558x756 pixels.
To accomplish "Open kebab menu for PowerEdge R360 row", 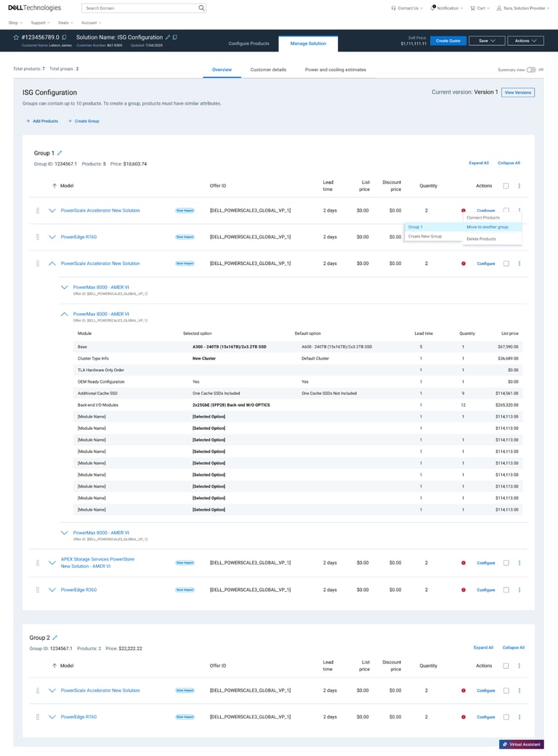I will point(519,590).
